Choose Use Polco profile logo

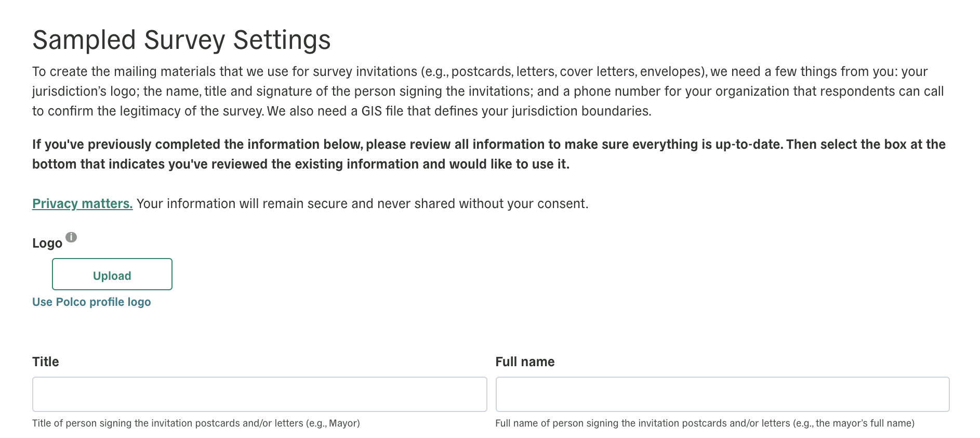pyautogui.click(x=91, y=302)
